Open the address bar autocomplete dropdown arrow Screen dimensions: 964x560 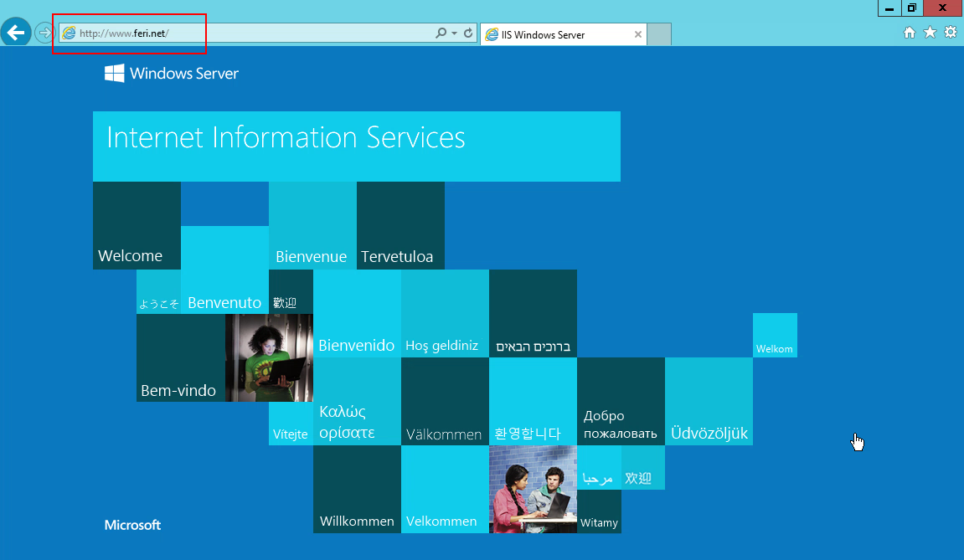tap(454, 33)
